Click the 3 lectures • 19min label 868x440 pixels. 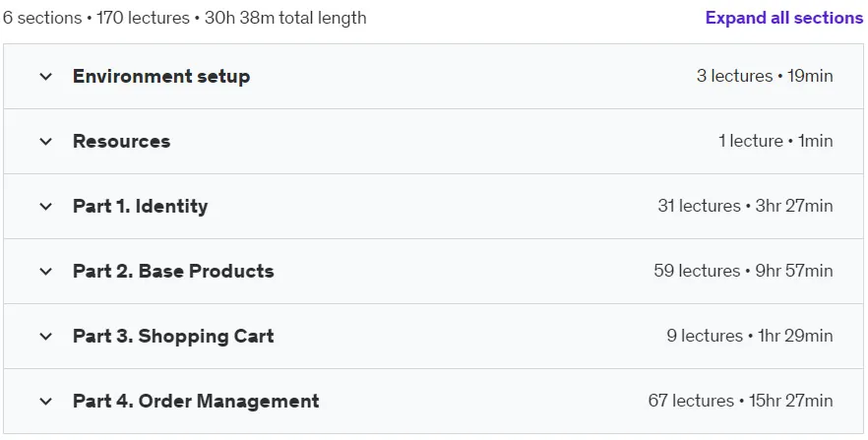click(x=765, y=76)
